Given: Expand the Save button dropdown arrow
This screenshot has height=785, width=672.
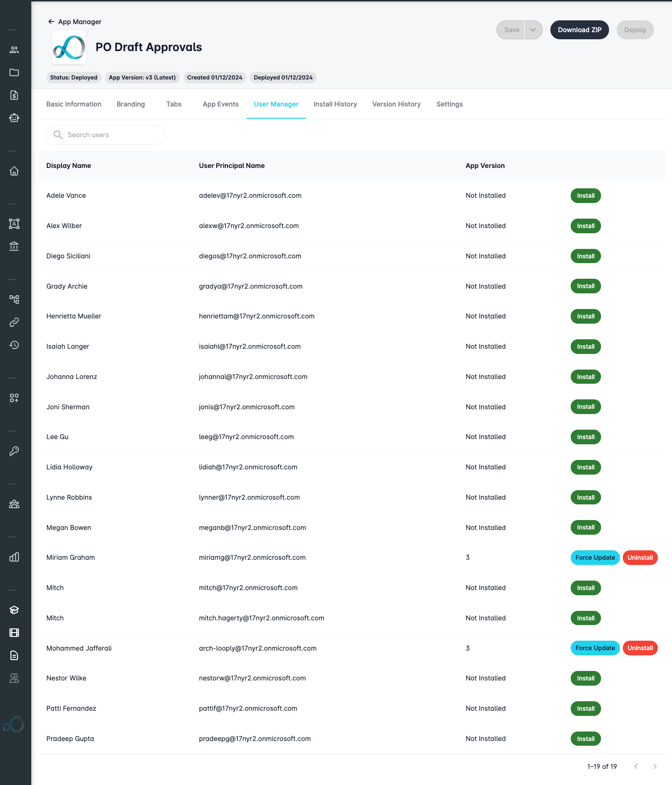Looking at the screenshot, I should [533, 30].
